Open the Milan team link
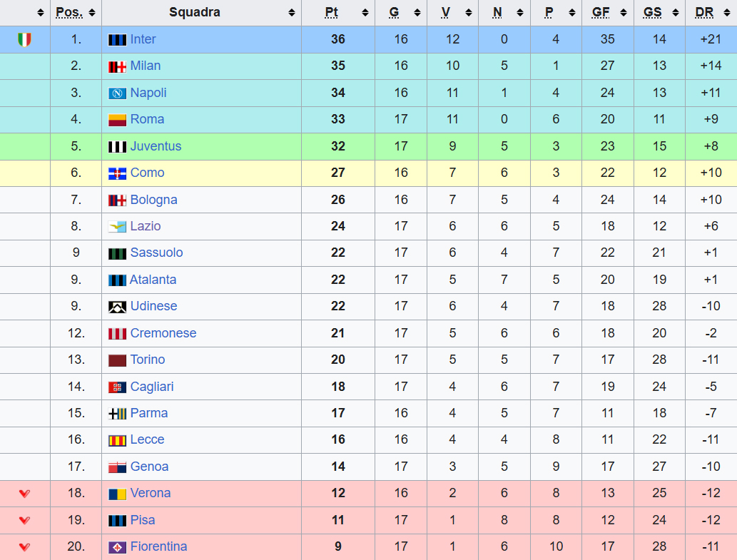This screenshot has height=560, width=737. [x=145, y=66]
